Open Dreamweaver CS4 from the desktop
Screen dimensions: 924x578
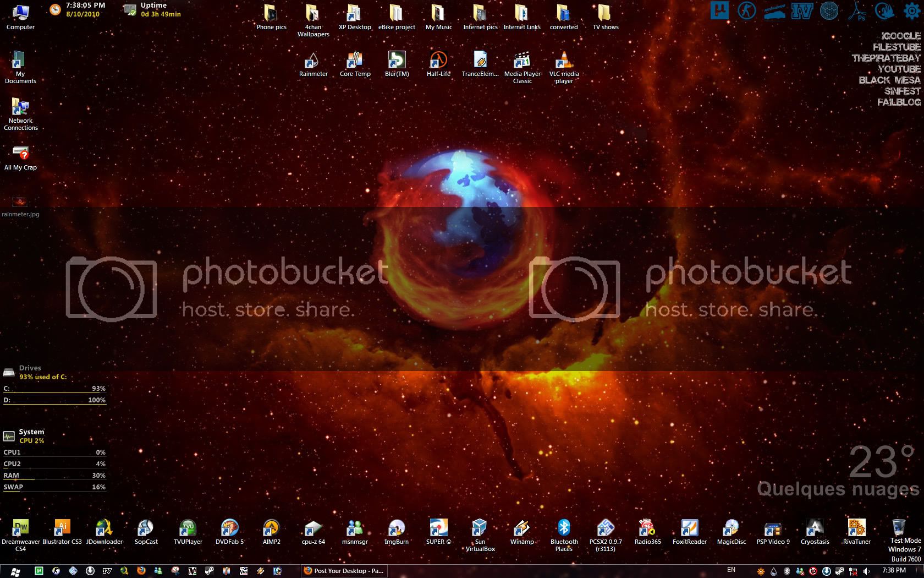point(21,528)
